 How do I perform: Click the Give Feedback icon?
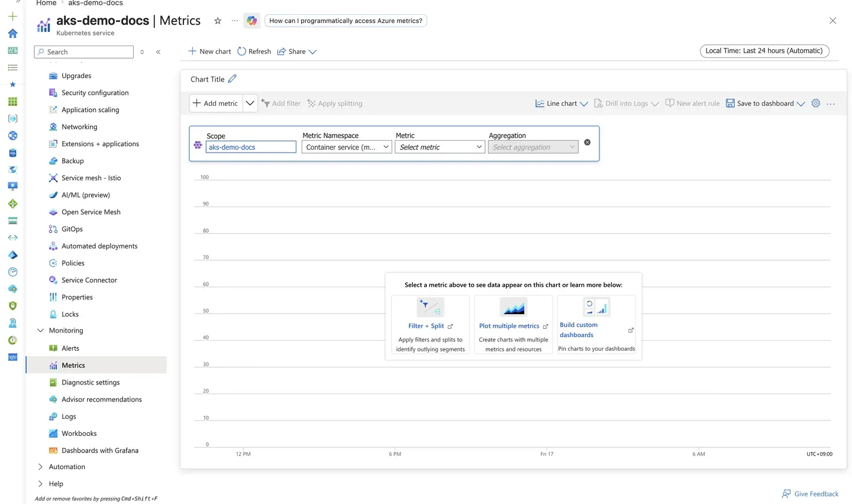point(786,494)
